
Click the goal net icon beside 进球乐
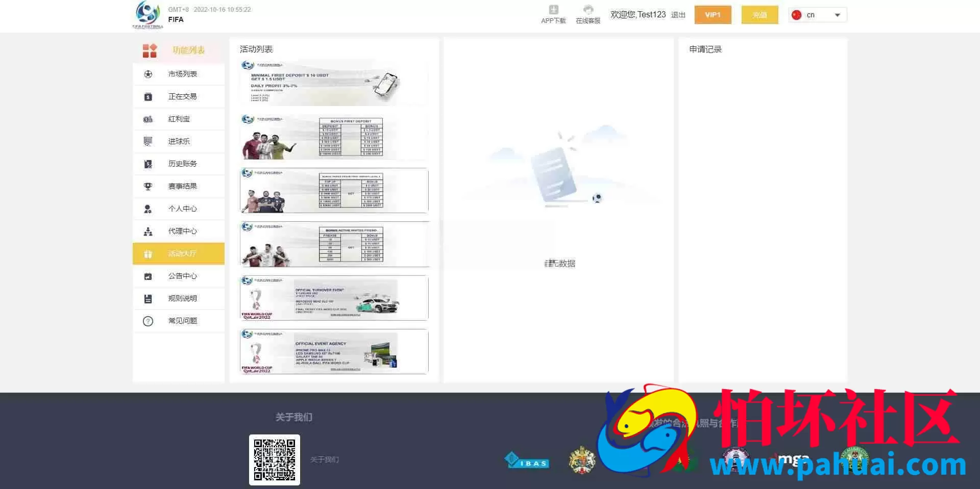pyautogui.click(x=148, y=141)
